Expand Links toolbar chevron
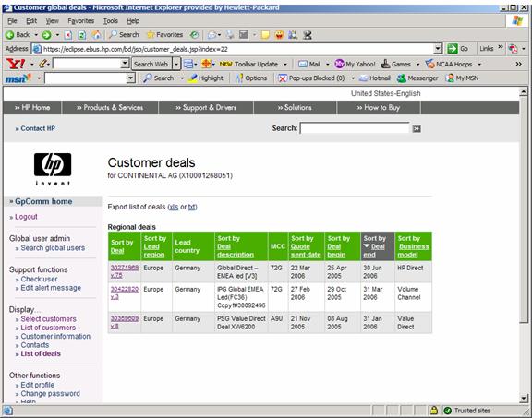Screen dimensions: 532x418 coord(501,47)
